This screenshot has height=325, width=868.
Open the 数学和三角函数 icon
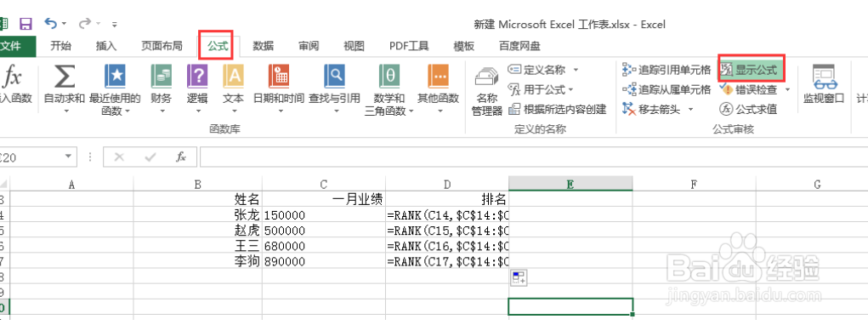click(x=389, y=77)
